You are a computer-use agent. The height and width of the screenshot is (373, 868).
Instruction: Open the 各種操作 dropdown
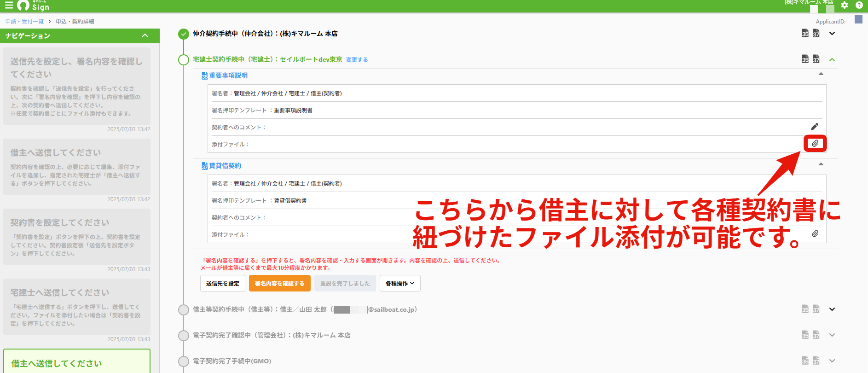[400, 283]
